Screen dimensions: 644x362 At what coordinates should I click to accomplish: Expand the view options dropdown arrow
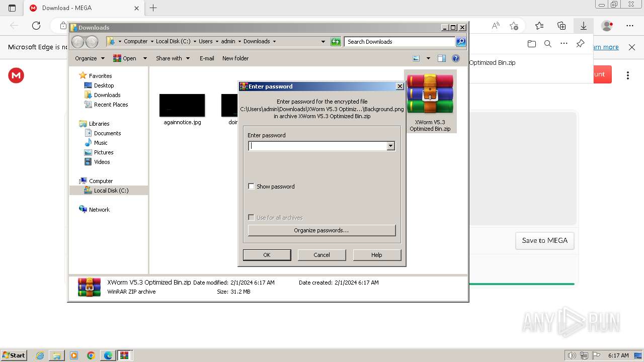(x=428, y=58)
